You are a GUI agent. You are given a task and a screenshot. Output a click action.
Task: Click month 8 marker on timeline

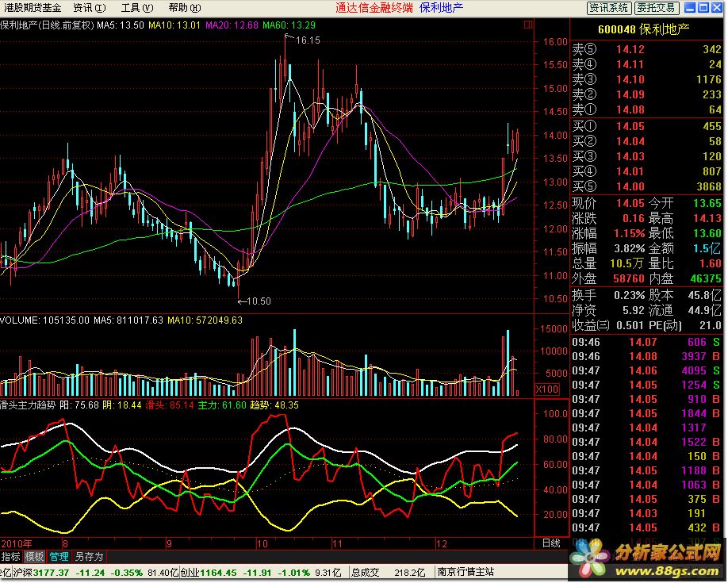(65, 543)
